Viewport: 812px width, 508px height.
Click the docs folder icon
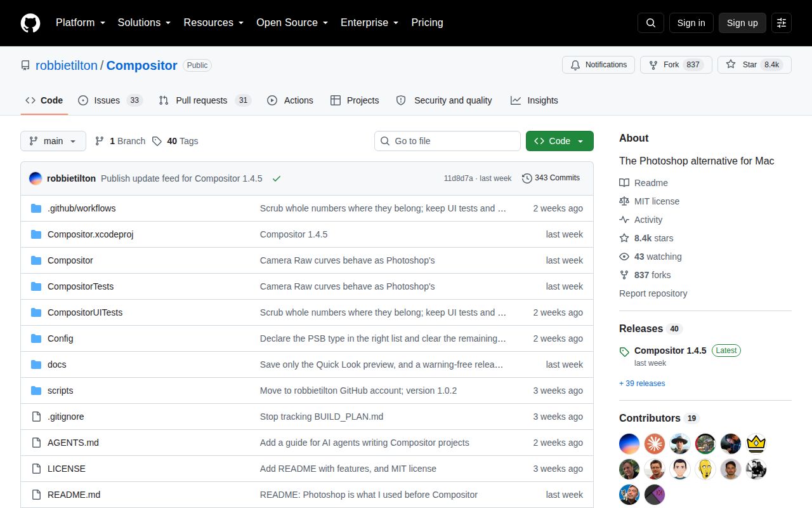[x=36, y=364]
